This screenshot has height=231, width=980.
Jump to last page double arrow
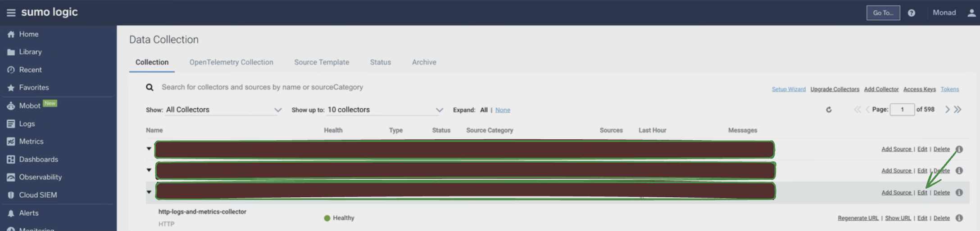click(x=958, y=110)
